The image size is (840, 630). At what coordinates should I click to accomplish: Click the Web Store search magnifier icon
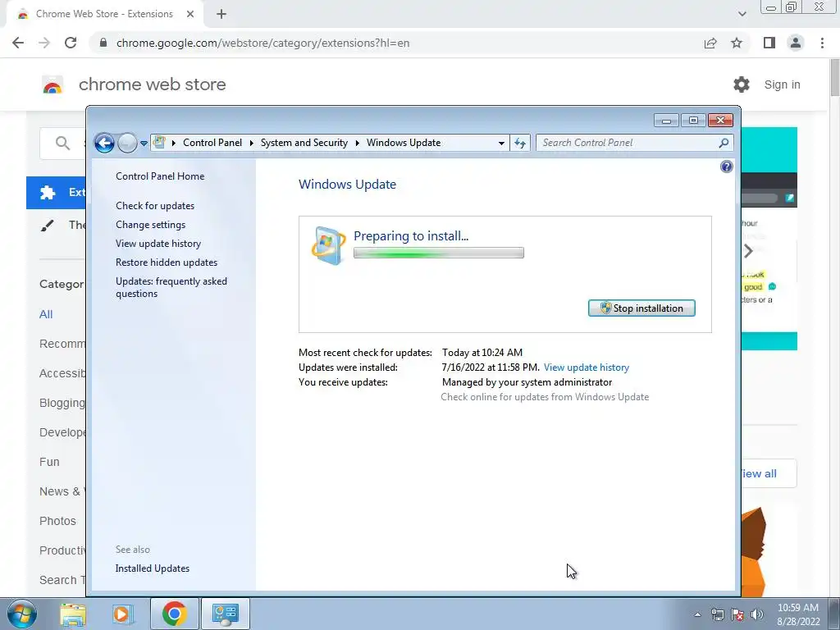pos(62,143)
